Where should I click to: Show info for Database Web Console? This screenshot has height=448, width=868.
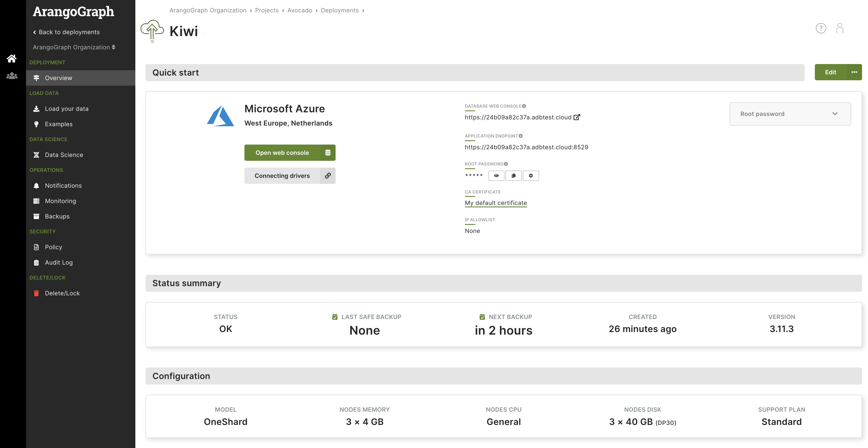(x=524, y=106)
